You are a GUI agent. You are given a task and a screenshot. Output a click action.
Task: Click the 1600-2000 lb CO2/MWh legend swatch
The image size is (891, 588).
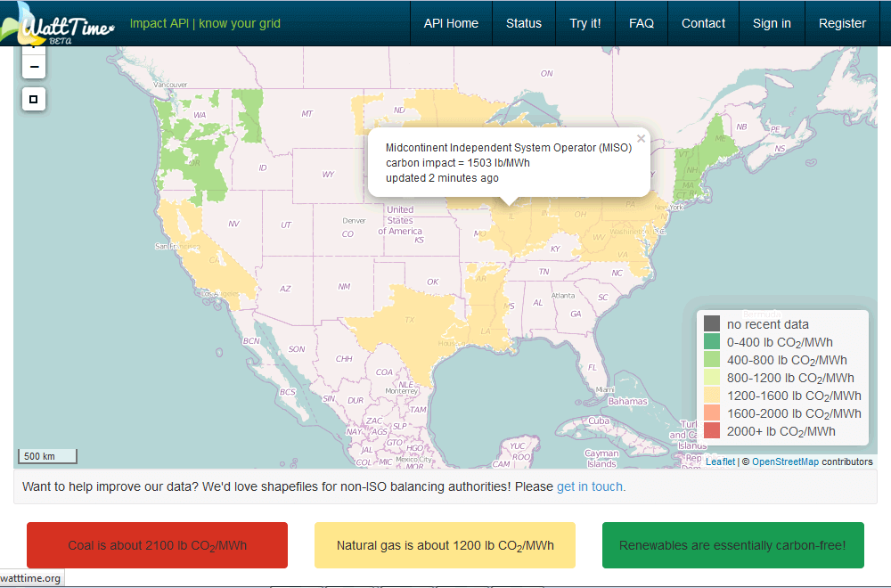click(x=712, y=413)
